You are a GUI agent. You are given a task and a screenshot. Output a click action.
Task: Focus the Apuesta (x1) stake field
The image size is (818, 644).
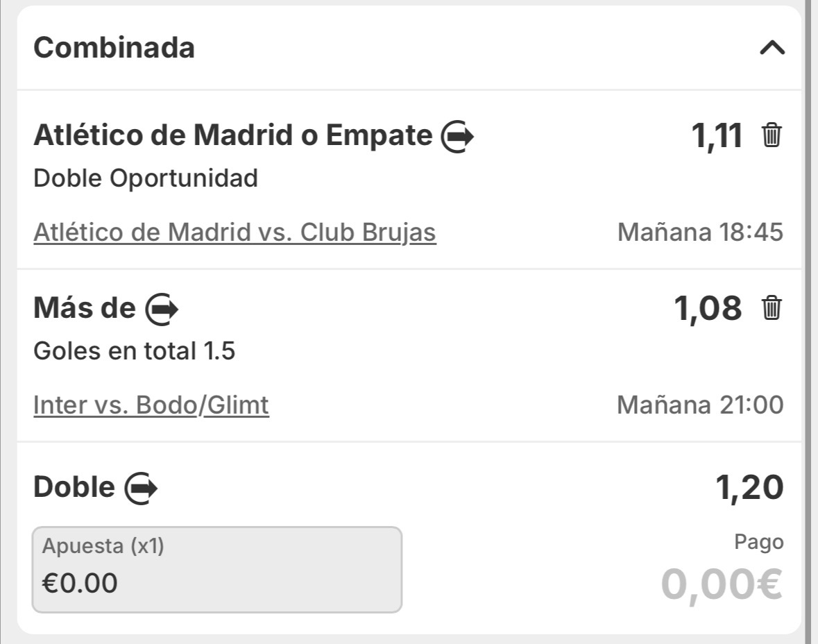216,570
